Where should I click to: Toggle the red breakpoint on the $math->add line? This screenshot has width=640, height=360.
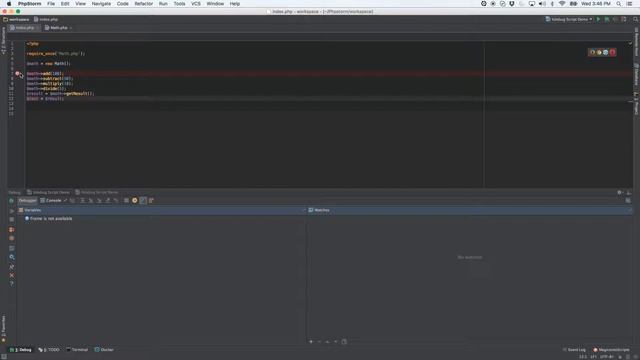17,73
